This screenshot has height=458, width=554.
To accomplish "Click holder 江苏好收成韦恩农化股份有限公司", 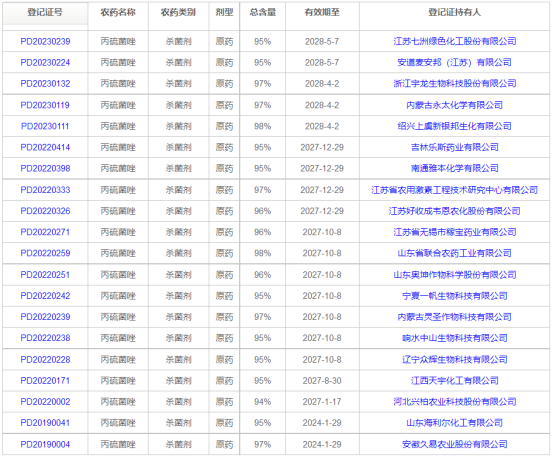I will click(x=455, y=211).
